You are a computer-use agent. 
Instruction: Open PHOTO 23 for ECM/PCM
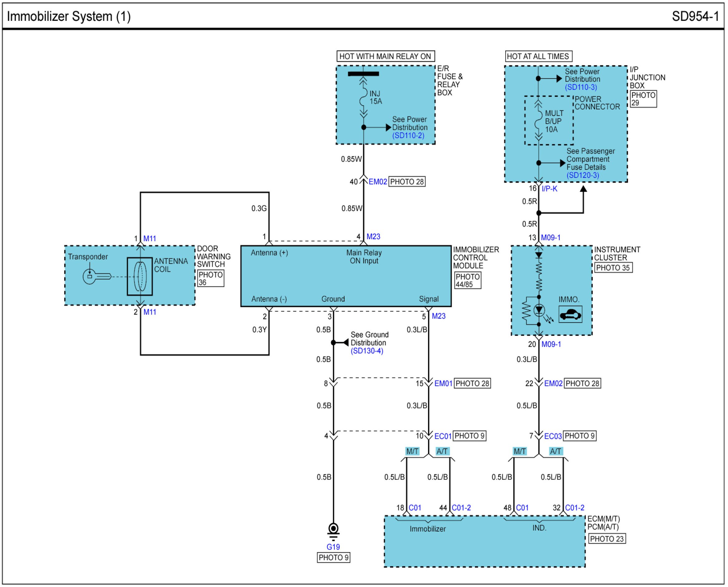click(x=607, y=539)
